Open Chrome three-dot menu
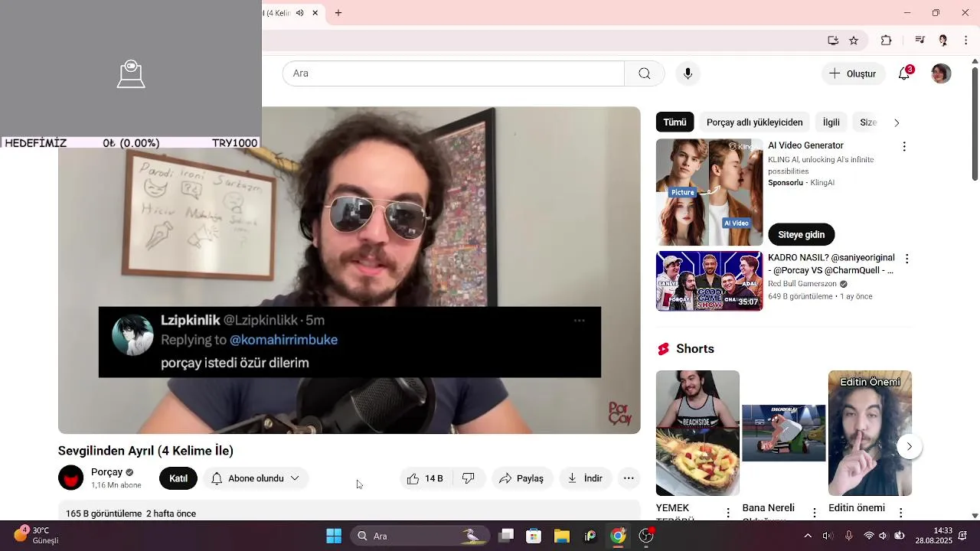 [966, 41]
